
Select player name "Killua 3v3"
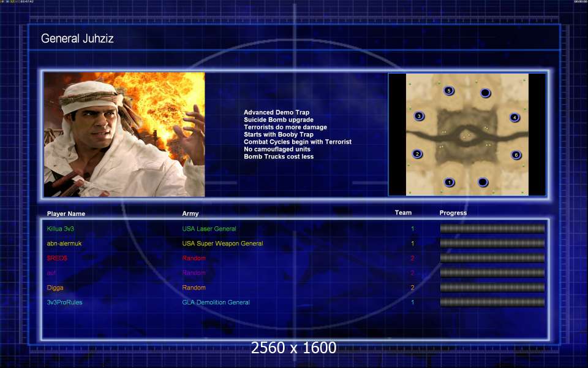(x=61, y=229)
